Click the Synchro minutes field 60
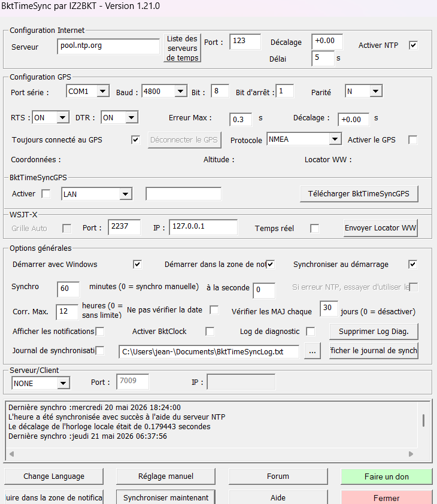Viewport: 437px width, 504px height. [68, 289]
